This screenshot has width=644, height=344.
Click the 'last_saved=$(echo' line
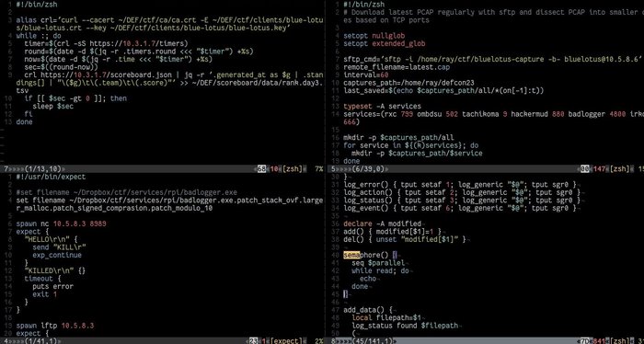point(443,90)
